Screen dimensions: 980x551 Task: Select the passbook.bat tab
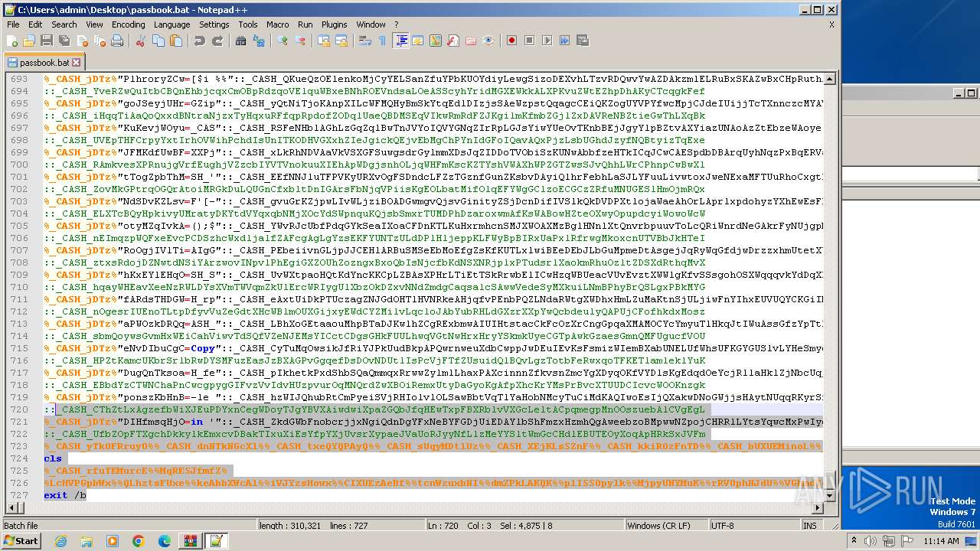(44, 62)
